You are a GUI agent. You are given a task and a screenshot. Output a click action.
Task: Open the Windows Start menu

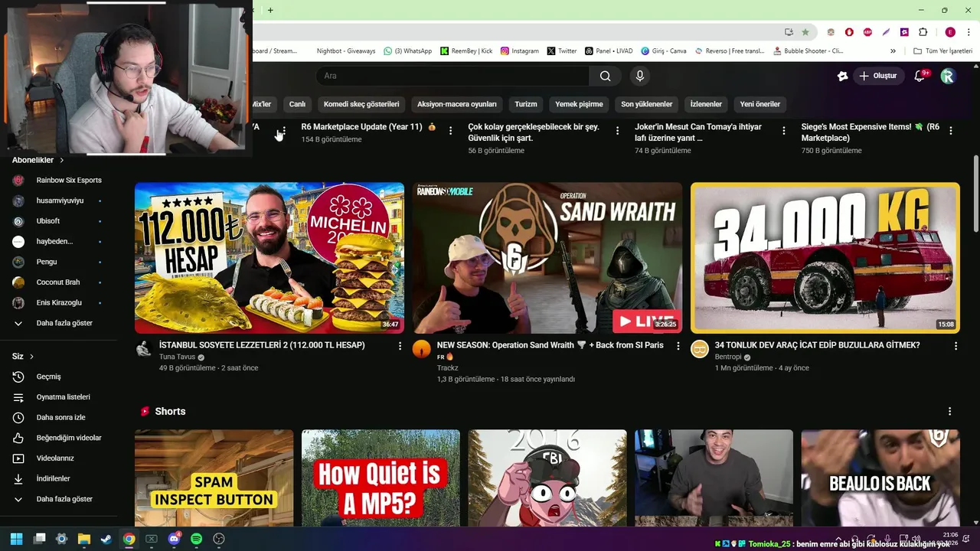(17, 539)
